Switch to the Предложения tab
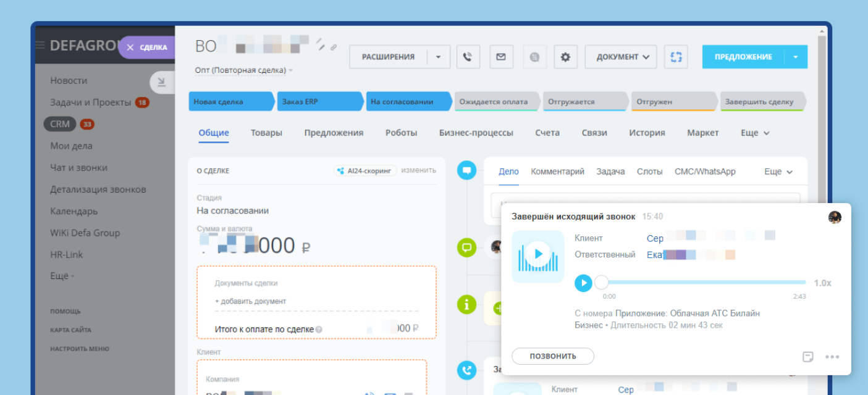 [x=334, y=133]
